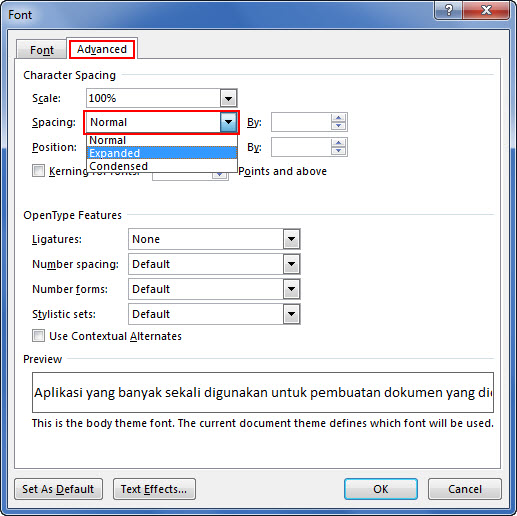Choose Expanded in Spacing list
This screenshot has height=516, width=517.
tap(162, 153)
